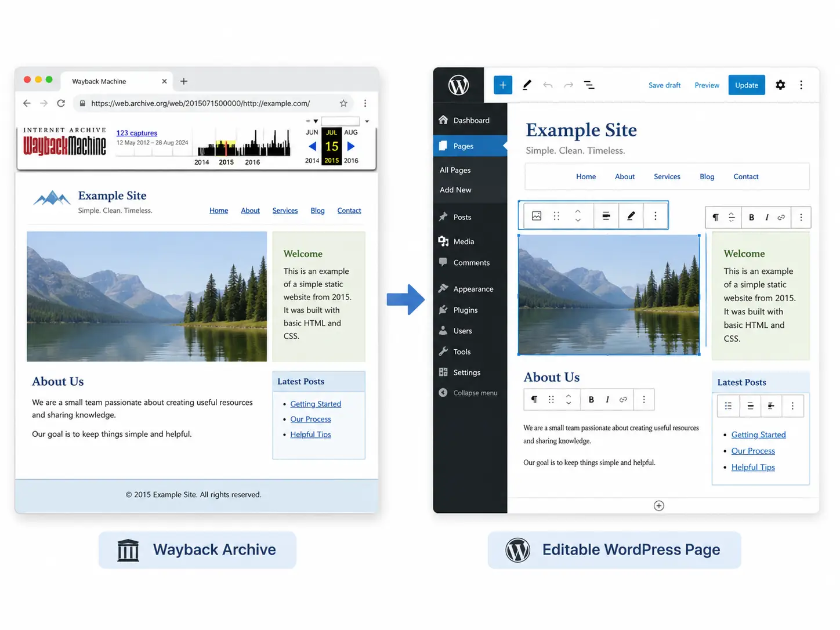Image resolution: width=840 pixels, height=630 pixels.
Task: Open Getting Started link in archived site
Action: pyautogui.click(x=316, y=404)
